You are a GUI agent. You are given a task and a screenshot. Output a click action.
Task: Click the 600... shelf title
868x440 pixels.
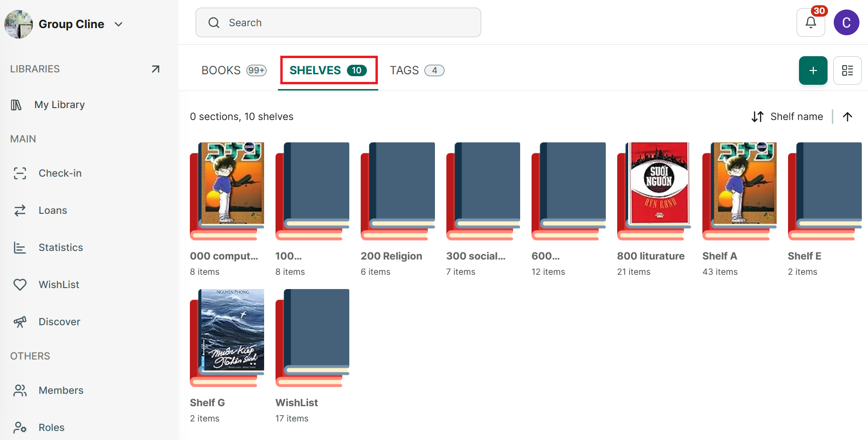coord(546,256)
